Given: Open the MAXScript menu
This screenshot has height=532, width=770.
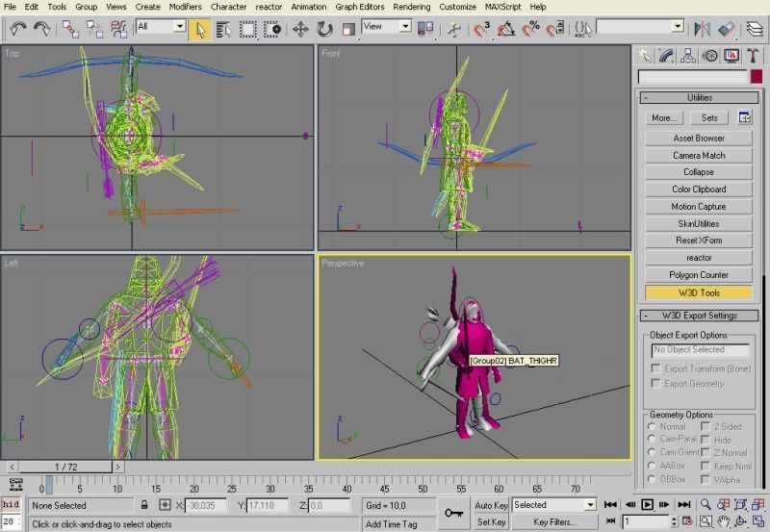Looking at the screenshot, I should coord(502,7).
